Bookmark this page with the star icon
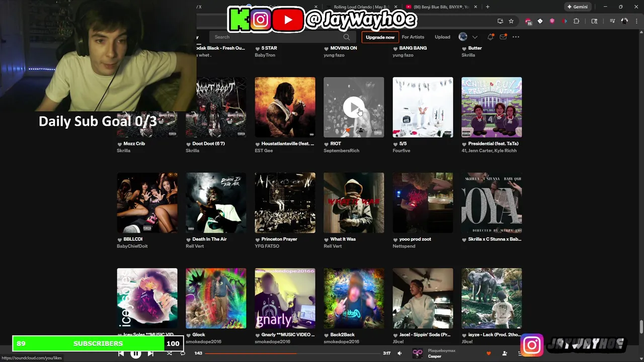This screenshot has width=644, height=362. coord(511,21)
